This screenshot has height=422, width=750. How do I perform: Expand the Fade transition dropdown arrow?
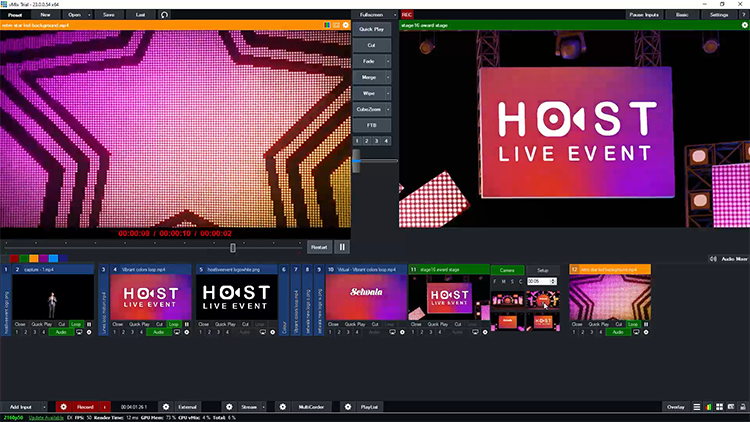389,61
